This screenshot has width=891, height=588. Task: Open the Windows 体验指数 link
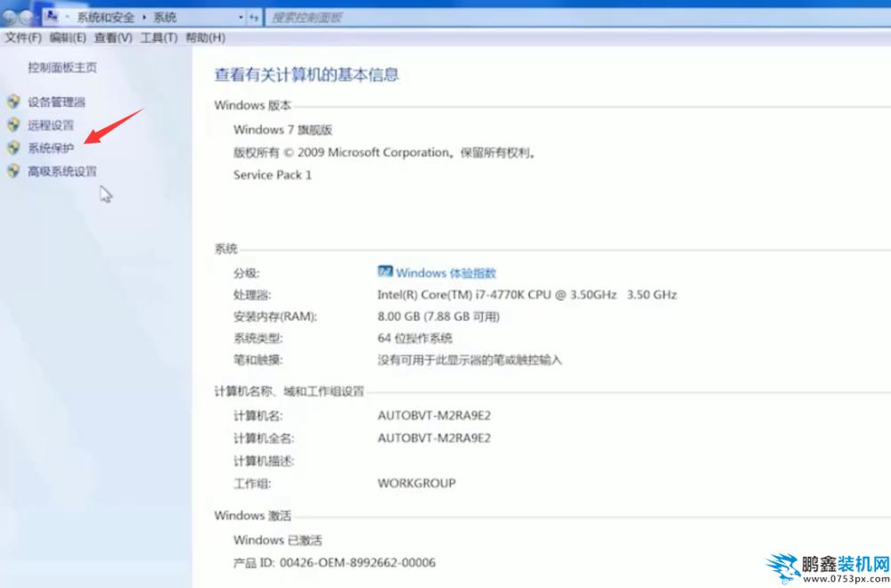[446, 273]
